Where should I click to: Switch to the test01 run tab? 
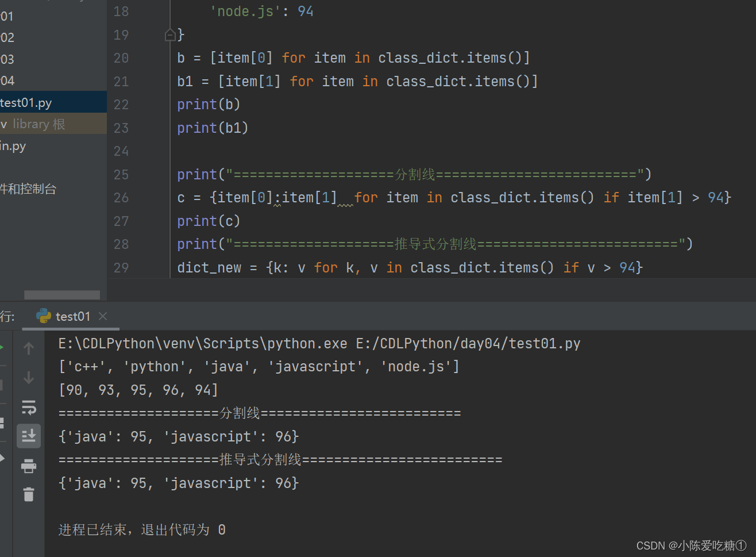(72, 316)
